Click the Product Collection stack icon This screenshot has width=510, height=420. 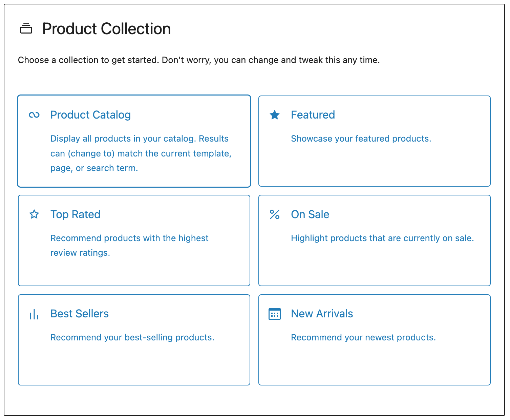[x=26, y=29]
